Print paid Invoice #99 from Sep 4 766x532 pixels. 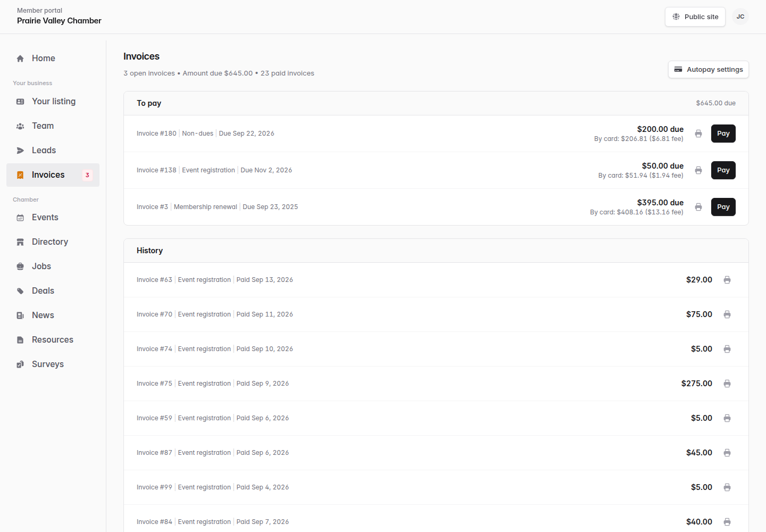pyautogui.click(x=727, y=487)
